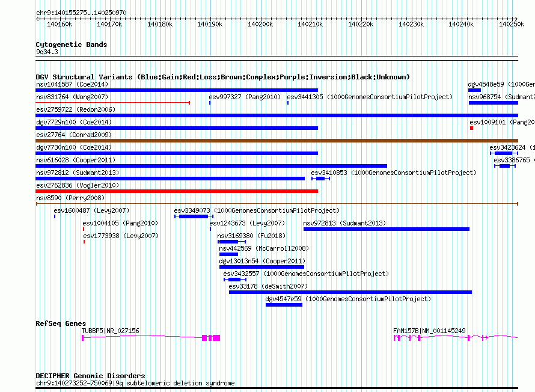
Task: Select the esv1243673 (Levy2007) label
Action: 247,223
